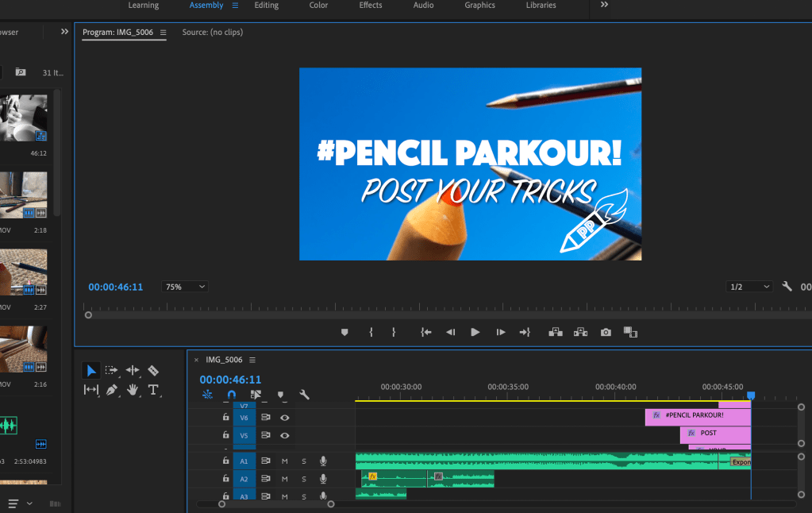Toggle lock on track V5
The image size is (812, 513).
225,435
